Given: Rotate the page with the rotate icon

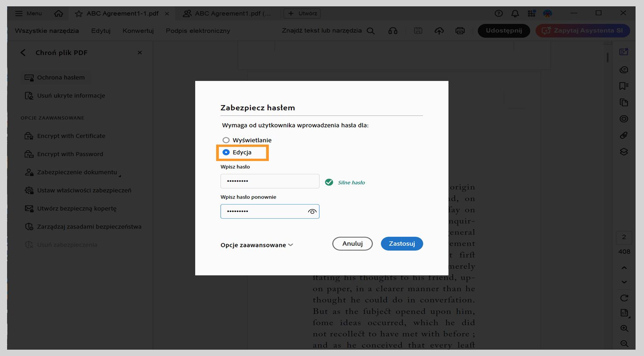Looking at the screenshot, I should [x=624, y=298].
